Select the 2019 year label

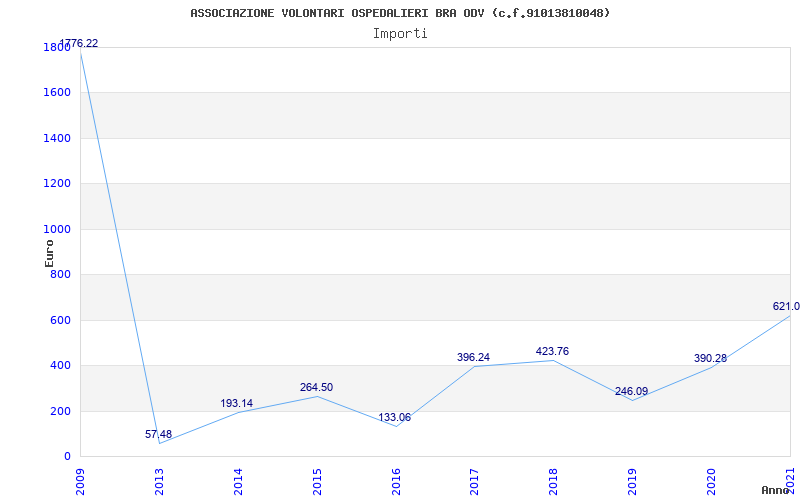[632, 482]
